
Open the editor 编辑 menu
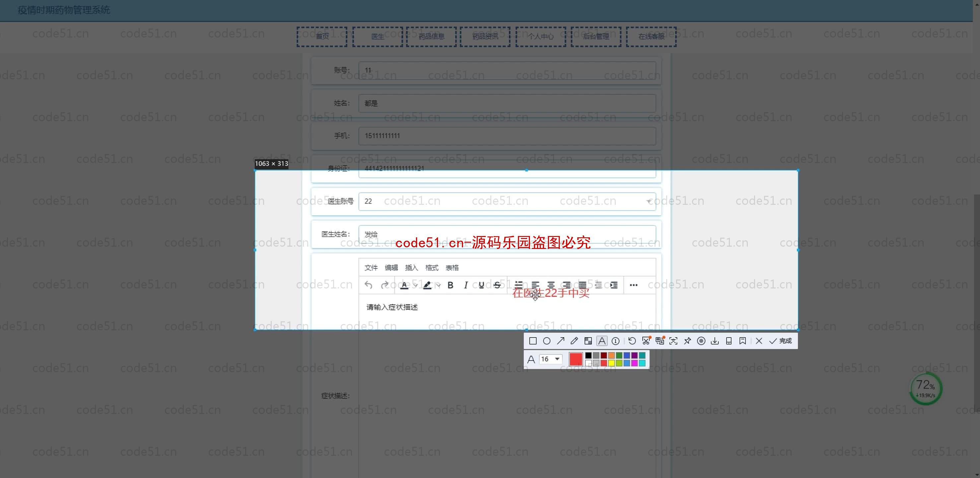tap(391, 268)
